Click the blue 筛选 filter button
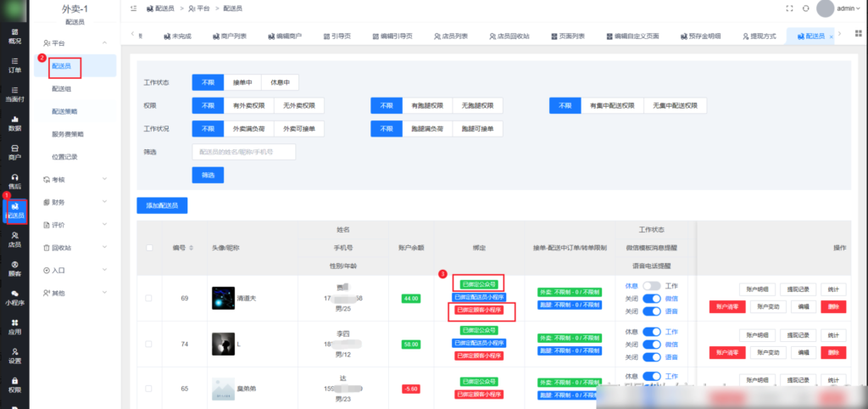Viewport: 868px width, 409px height. point(208,175)
